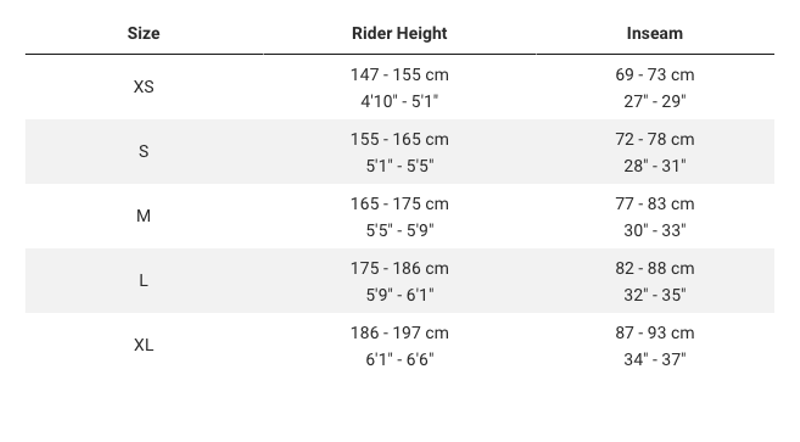This screenshot has width=800, height=442.
Task: Click the 155 - 165 cm rider height
Action: (x=399, y=139)
